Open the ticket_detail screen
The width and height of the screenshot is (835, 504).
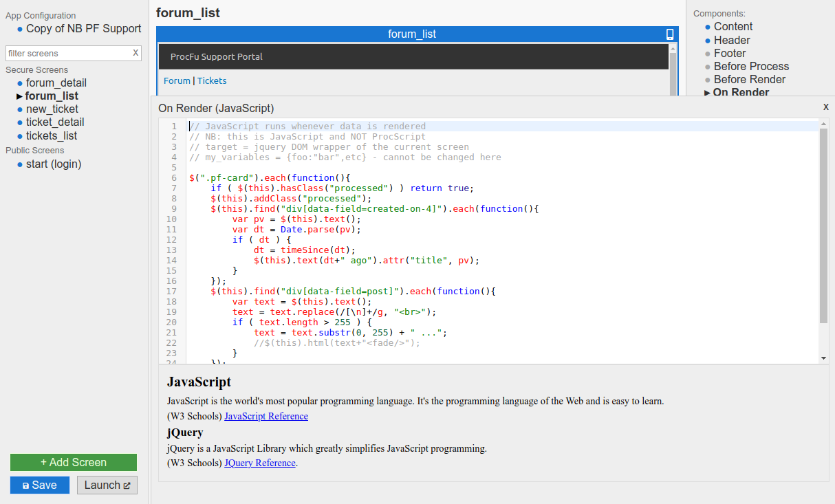click(55, 122)
